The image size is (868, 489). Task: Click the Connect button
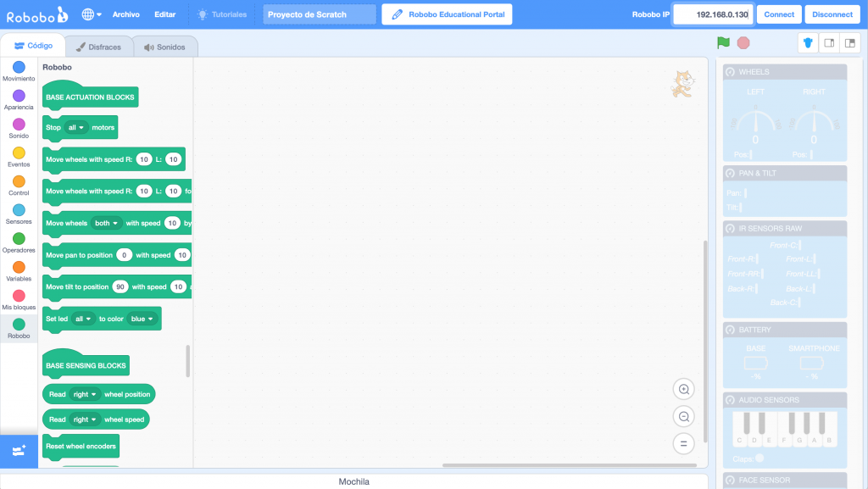click(x=779, y=14)
